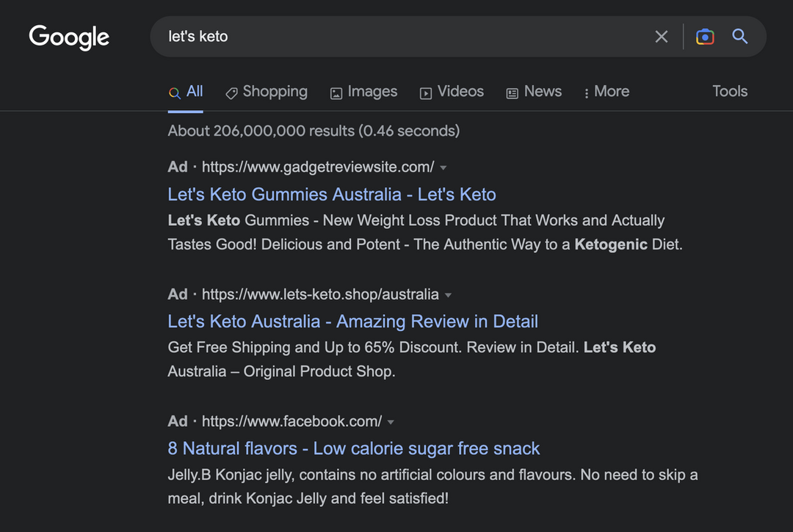Image resolution: width=793 pixels, height=532 pixels.
Task: Switch to the Videos tab
Action: [x=460, y=92]
